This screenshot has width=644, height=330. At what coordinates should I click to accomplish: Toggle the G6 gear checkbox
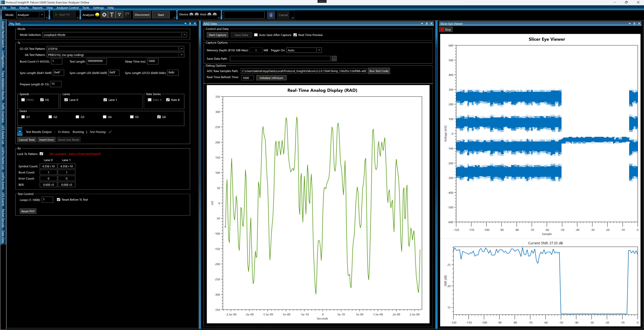[159, 117]
